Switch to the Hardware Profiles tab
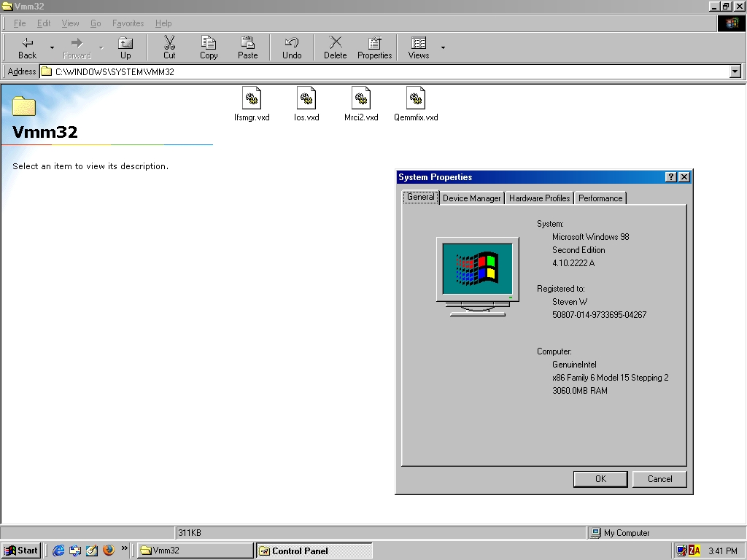747x560 pixels. 539,198
